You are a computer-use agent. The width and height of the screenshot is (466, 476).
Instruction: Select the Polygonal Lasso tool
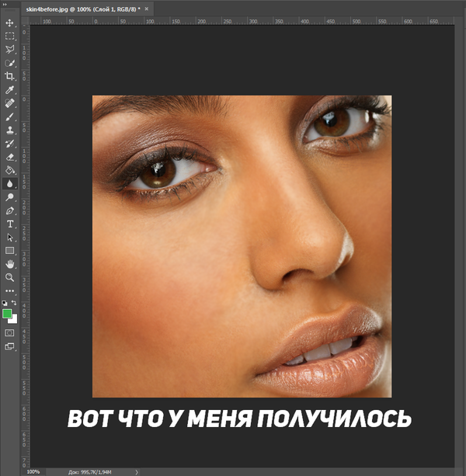pyautogui.click(x=10, y=49)
